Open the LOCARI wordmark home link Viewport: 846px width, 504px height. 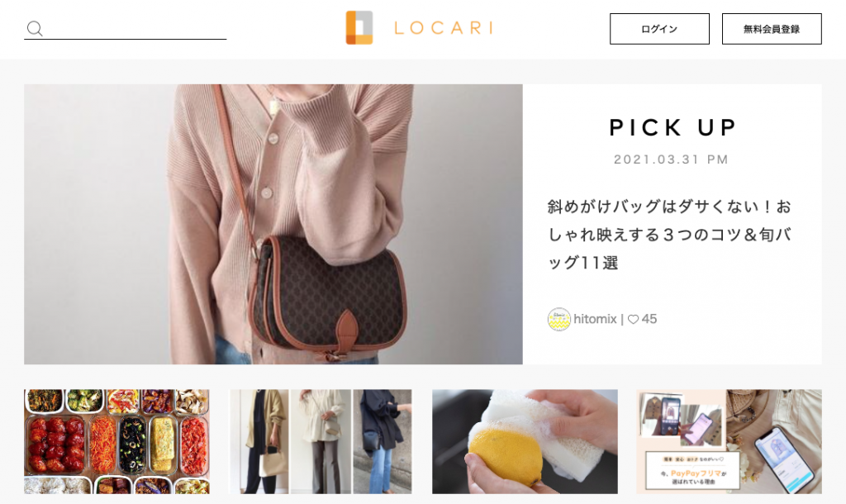coord(444,28)
